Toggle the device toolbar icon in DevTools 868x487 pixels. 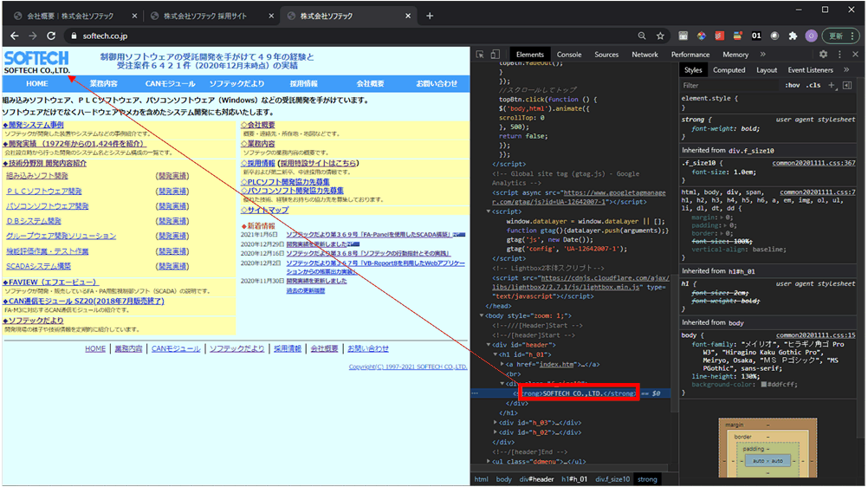[x=495, y=55]
